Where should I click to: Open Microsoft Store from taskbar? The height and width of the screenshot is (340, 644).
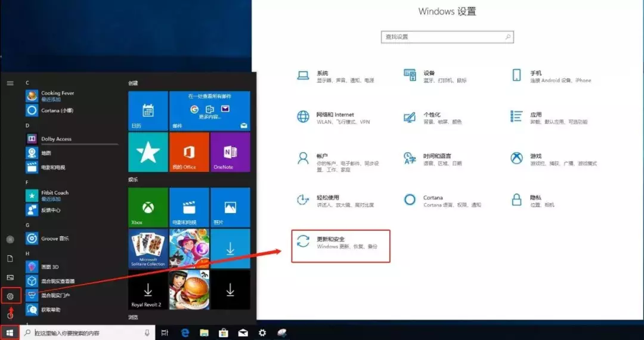pyautogui.click(x=224, y=333)
